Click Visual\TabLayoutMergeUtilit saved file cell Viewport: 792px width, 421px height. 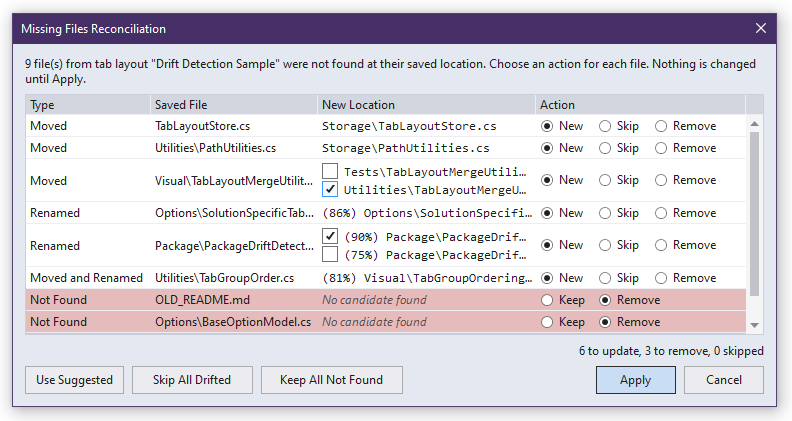tap(234, 180)
